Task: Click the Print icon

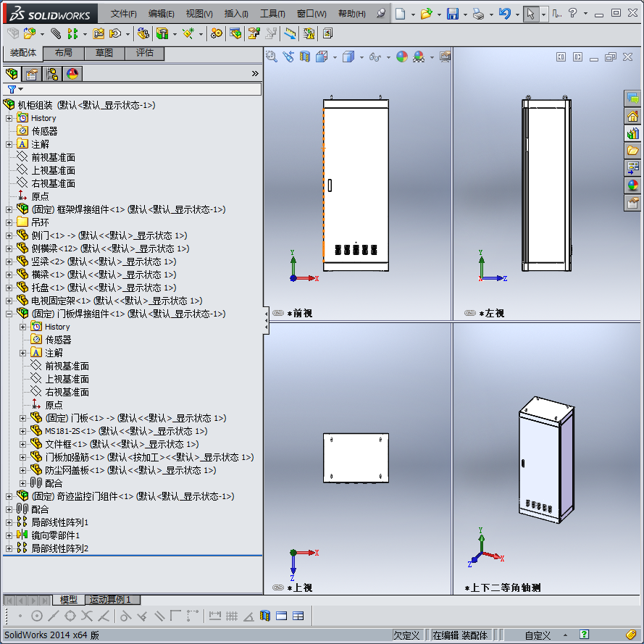Action: click(479, 14)
